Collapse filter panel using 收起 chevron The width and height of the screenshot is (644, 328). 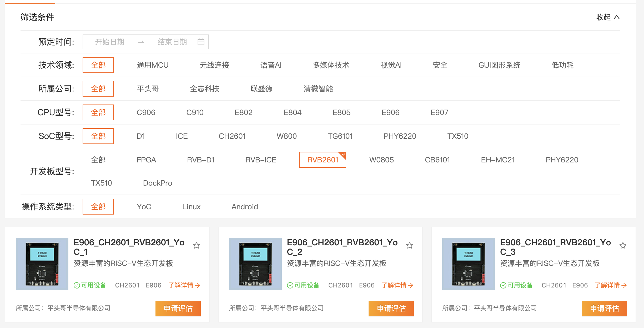pyautogui.click(x=617, y=17)
